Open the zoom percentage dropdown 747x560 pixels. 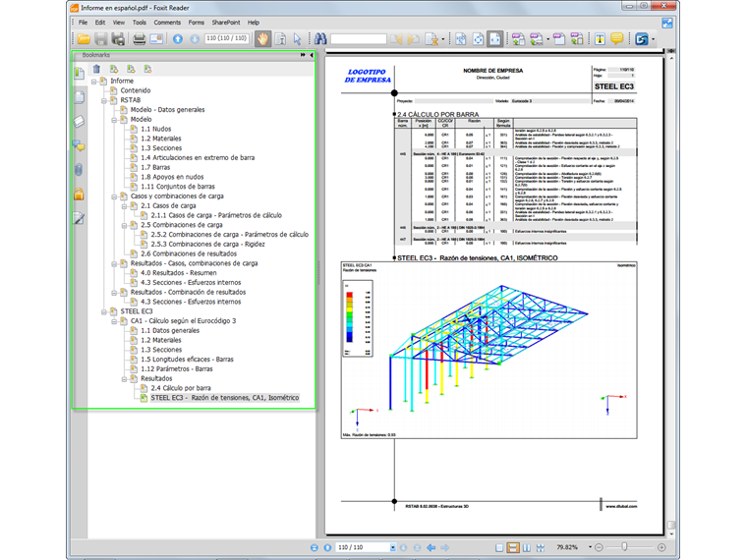pyautogui.click(x=590, y=547)
